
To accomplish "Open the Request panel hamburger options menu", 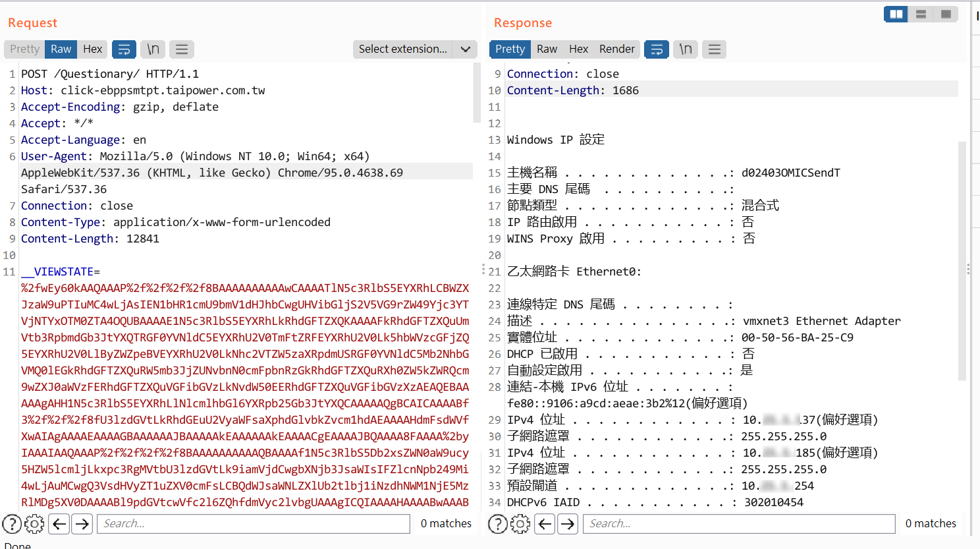I will (182, 49).
